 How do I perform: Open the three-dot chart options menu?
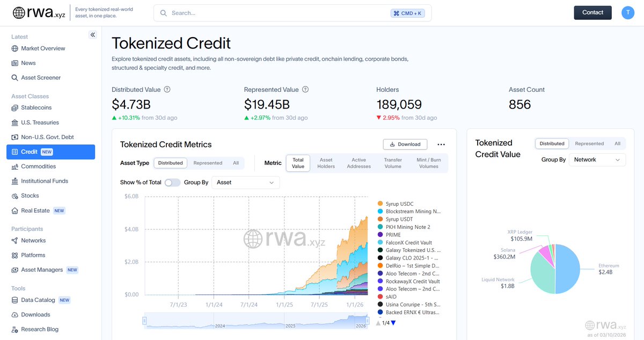(441, 144)
